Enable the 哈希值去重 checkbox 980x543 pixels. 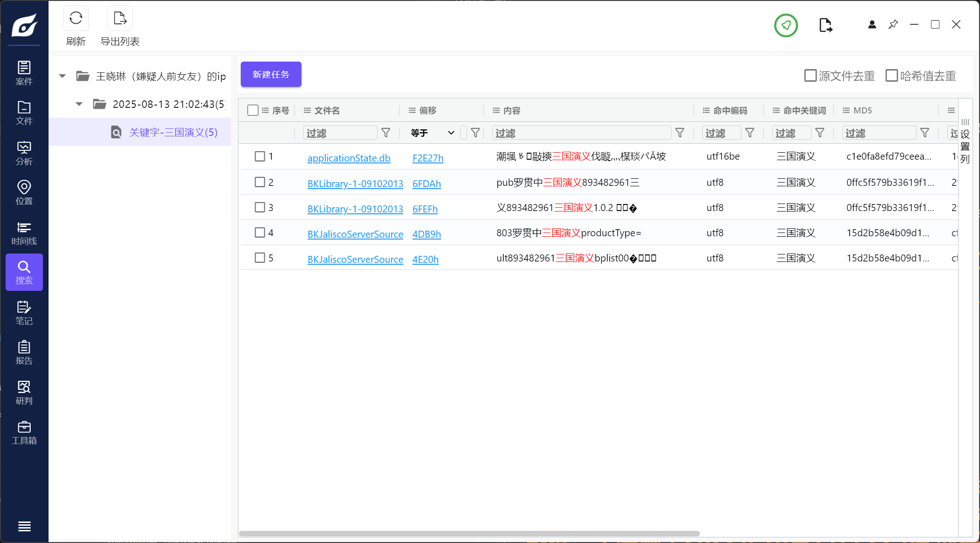(x=892, y=76)
